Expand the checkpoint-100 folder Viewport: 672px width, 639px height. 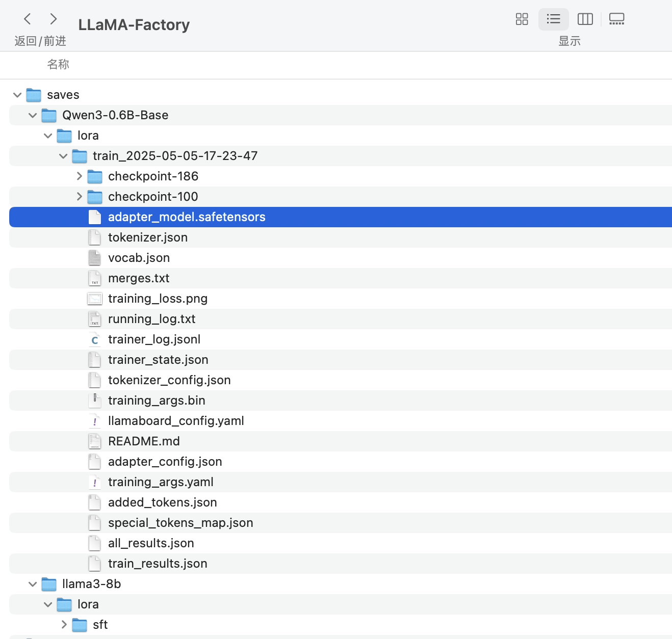click(79, 197)
